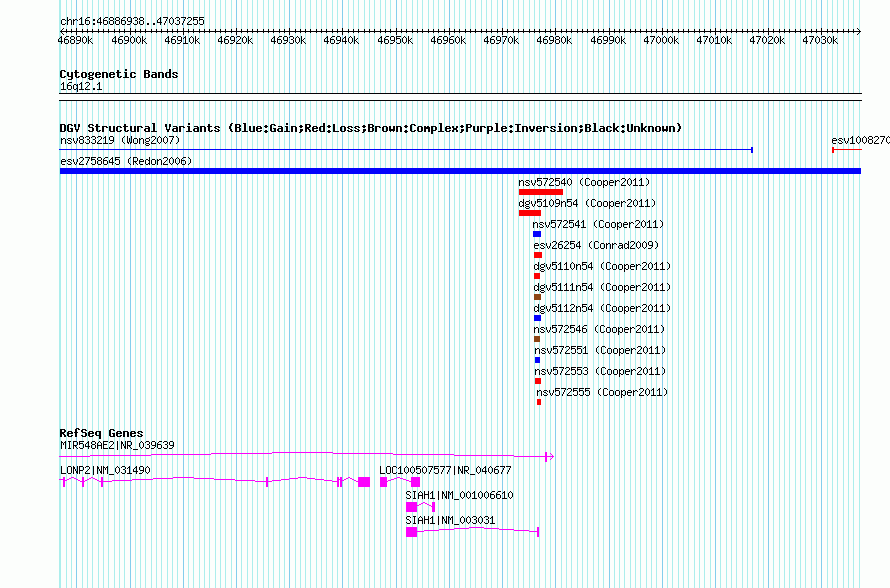Select the SIAH1 NM_001006610 exon block
This screenshot has width=890, height=588.
[x=412, y=507]
